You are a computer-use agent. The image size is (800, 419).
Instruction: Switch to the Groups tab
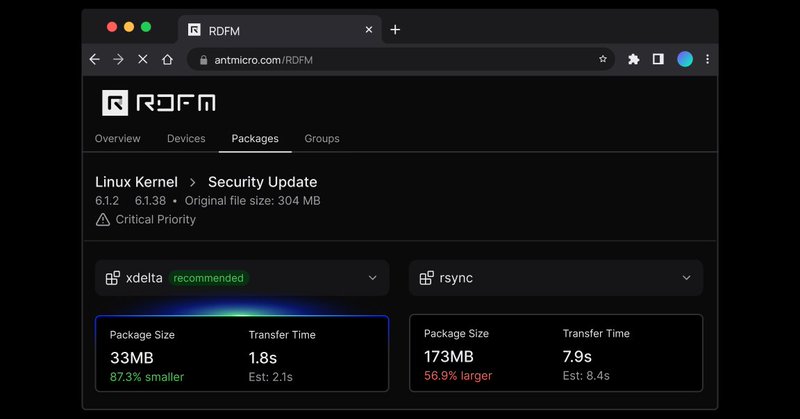pos(322,139)
